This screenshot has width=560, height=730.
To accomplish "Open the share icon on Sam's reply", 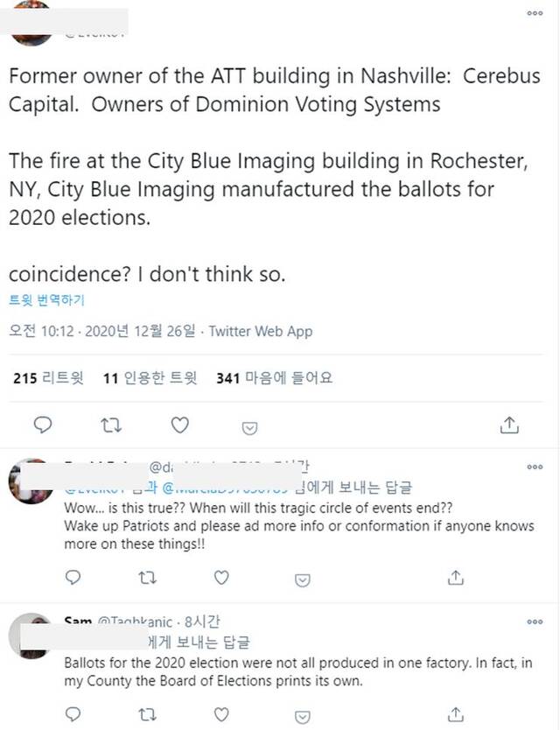I will 455,714.
